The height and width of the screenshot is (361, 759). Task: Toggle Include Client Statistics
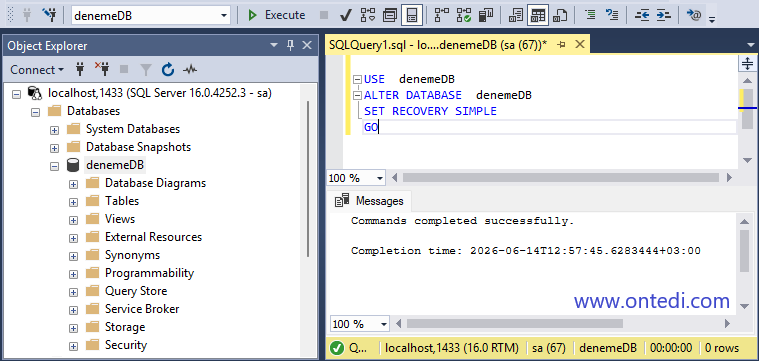(486, 15)
